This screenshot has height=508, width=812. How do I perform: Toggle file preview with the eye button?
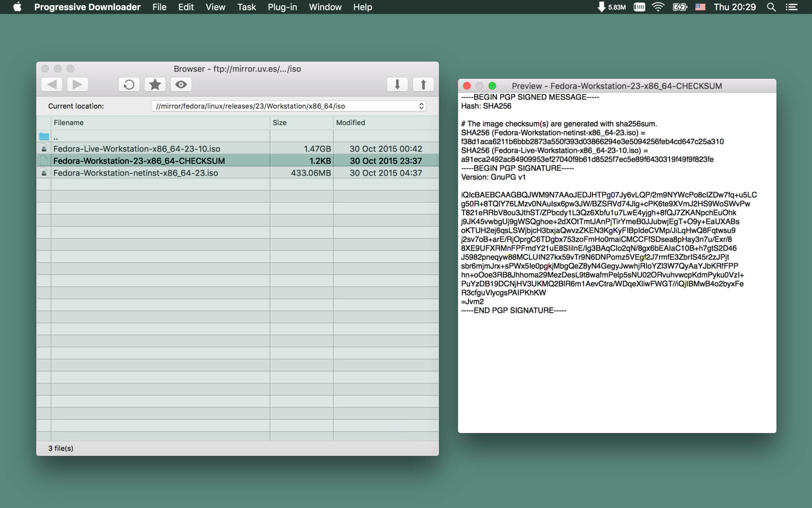coord(181,85)
